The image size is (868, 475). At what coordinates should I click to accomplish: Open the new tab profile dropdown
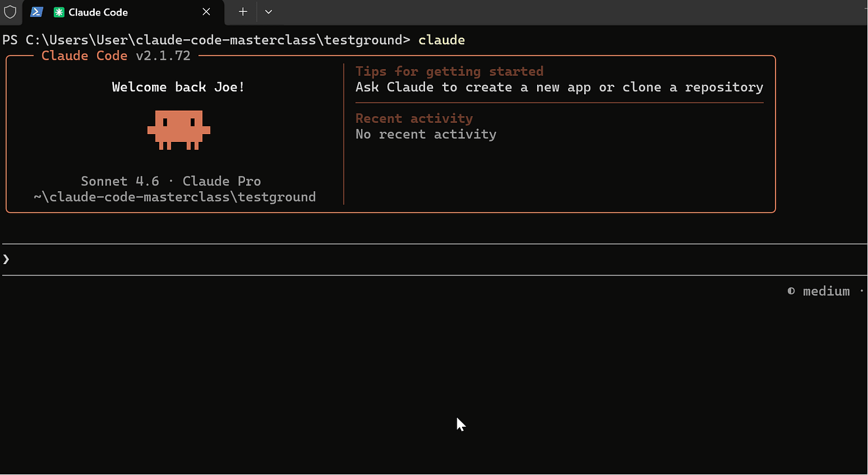pyautogui.click(x=268, y=12)
